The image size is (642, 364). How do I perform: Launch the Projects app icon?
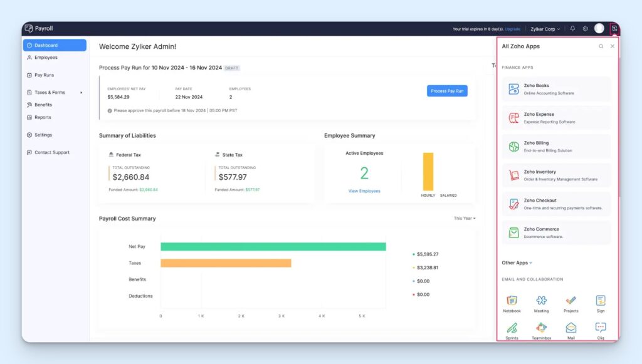click(x=571, y=301)
